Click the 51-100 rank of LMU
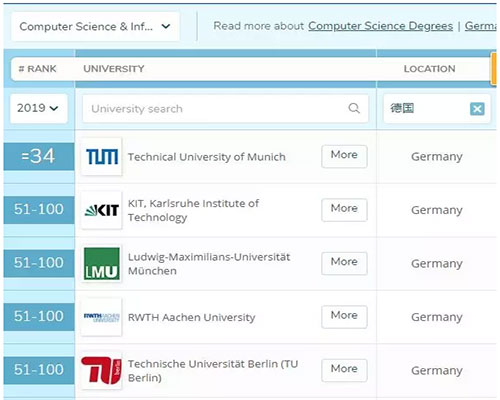 coord(39,263)
